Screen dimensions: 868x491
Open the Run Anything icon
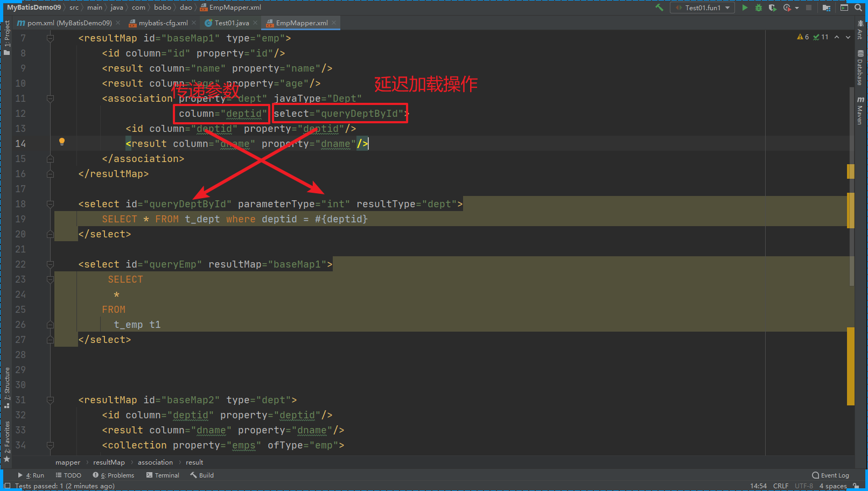(844, 8)
